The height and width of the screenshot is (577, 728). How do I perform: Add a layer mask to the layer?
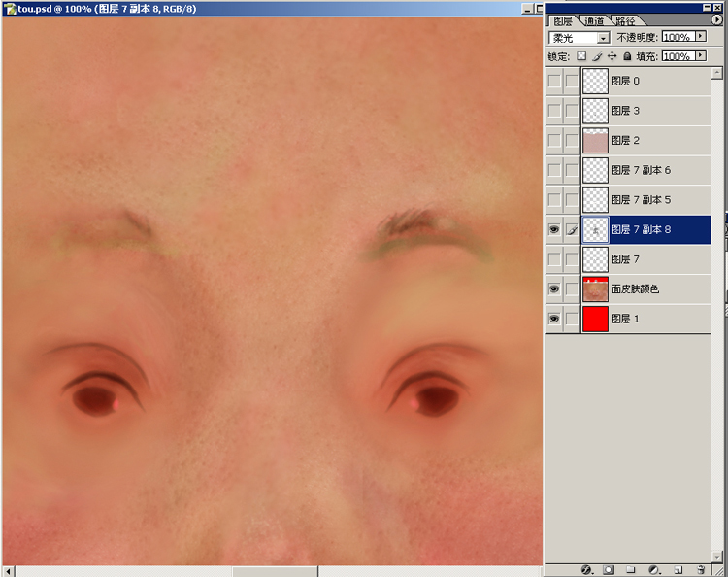click(609, 569)
